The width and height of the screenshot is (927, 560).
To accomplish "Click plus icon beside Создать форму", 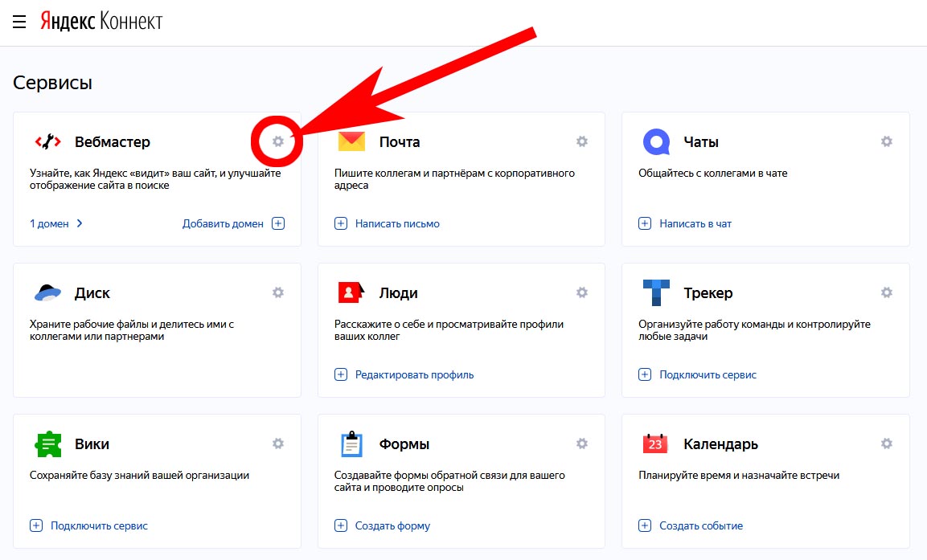I will click(x=341, y=525).
